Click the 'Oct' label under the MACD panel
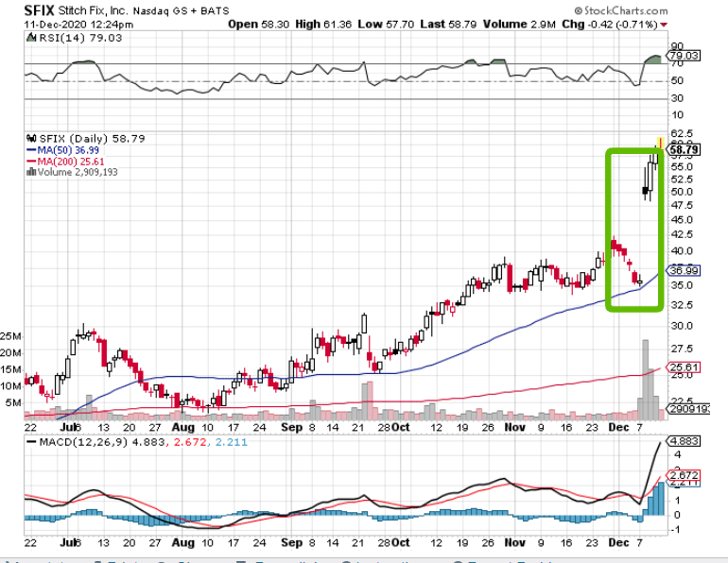This screenshot has height=563, width=728. pos(401,542)
